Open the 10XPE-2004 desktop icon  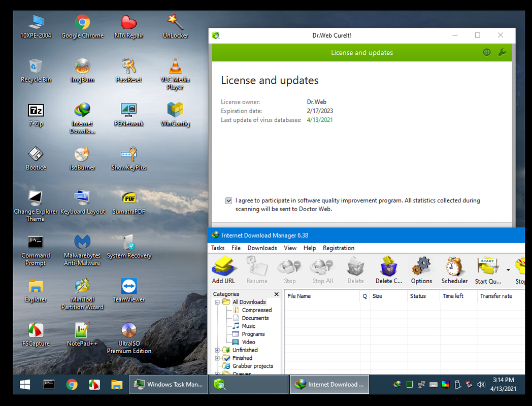pyautogui.click(x=36, y=26)
